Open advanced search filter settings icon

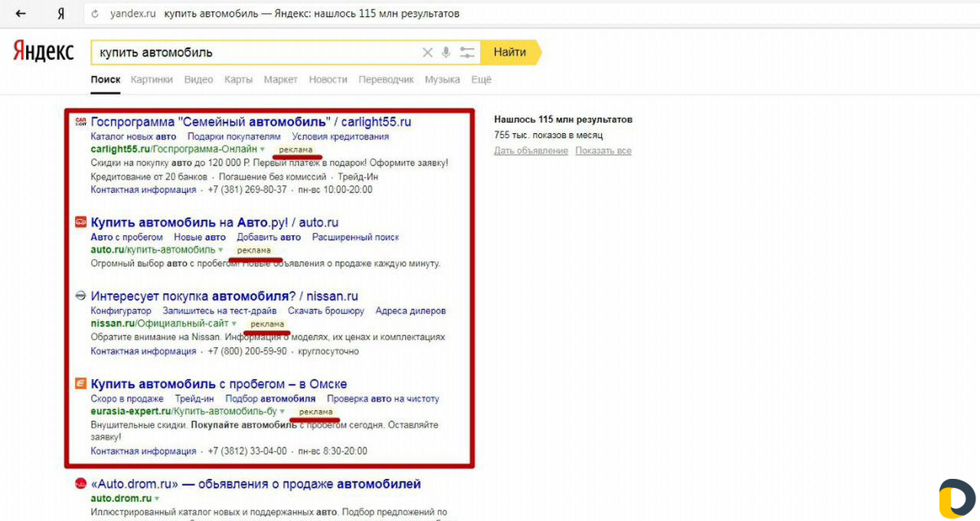pos(467,52)
